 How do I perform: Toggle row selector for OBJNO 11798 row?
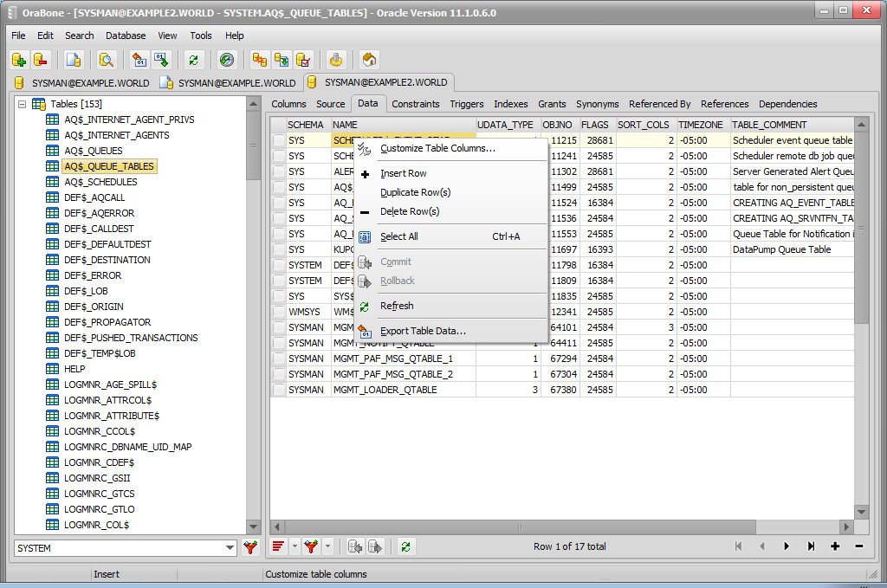tap(278, 265)
